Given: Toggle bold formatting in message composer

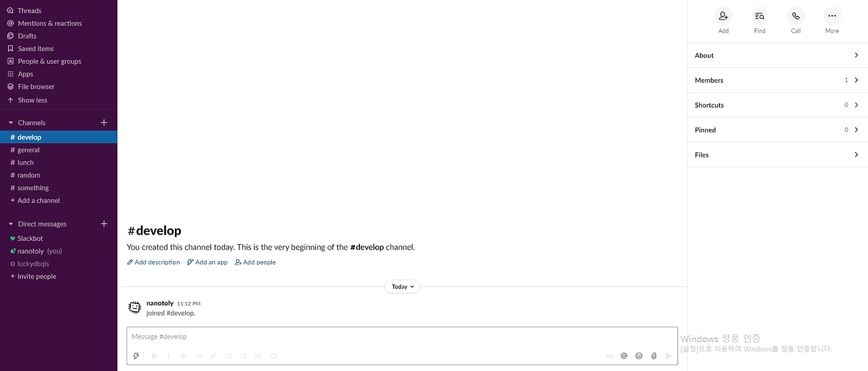Looking at the screenshot, I should [154, 355].
